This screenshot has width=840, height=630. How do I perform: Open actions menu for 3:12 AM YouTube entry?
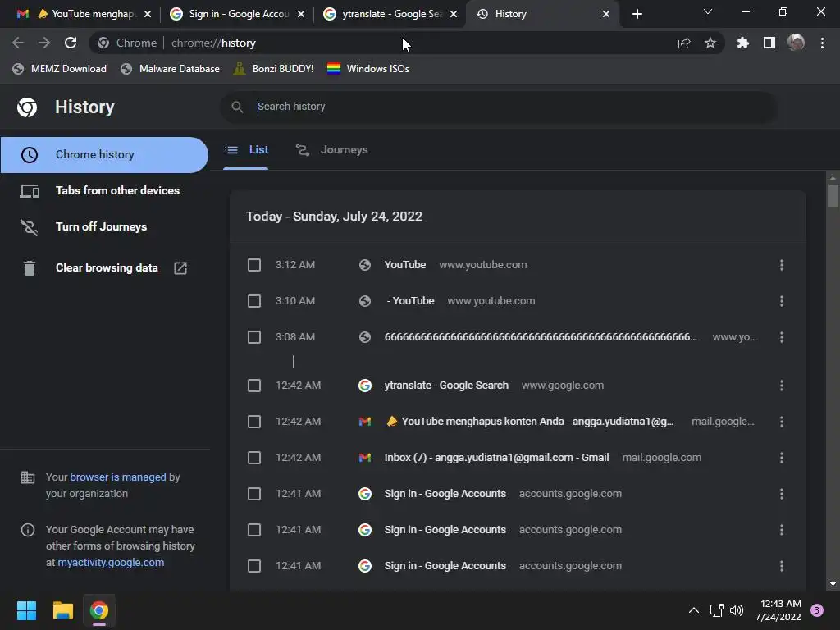pyautogui.click(x=782, y=265)
